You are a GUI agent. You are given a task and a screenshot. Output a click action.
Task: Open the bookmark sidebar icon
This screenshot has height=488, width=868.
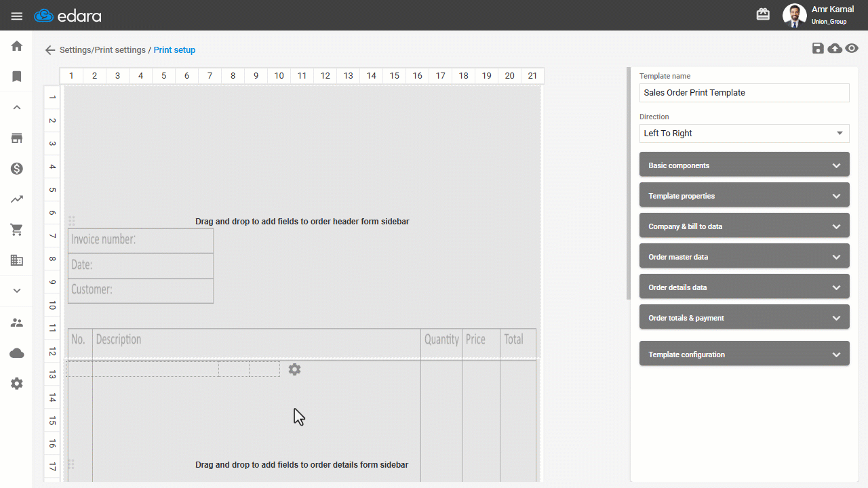click(17, 77)
